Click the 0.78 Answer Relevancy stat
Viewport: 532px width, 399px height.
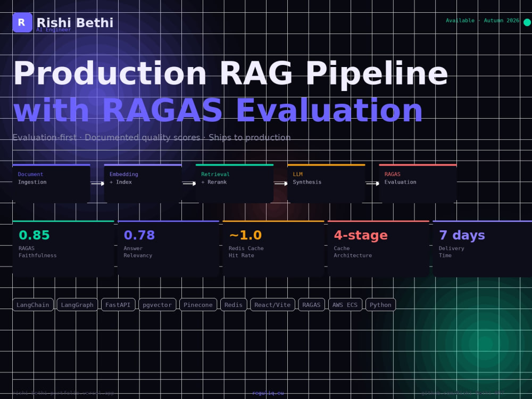(x=168, y=248)
